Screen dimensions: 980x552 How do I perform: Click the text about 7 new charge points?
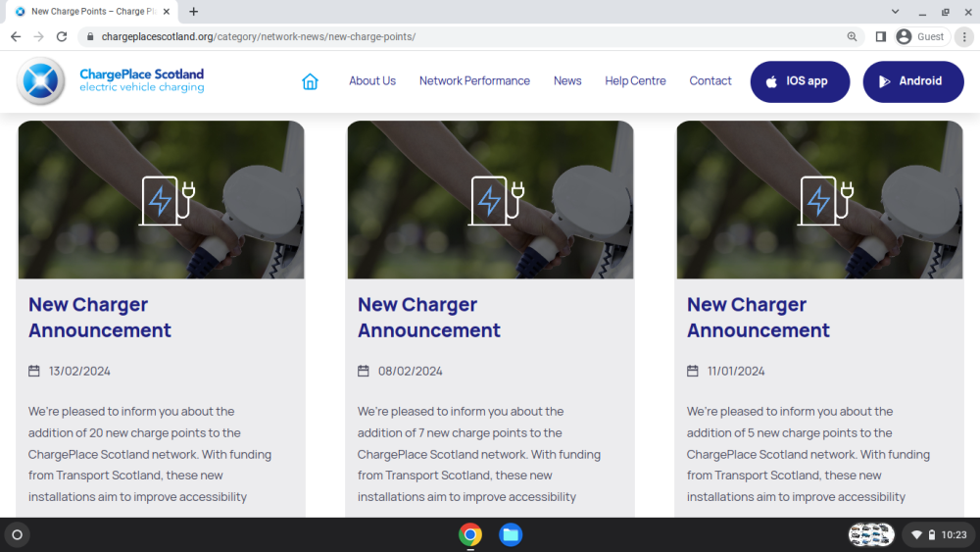click(x=479, y=454)
